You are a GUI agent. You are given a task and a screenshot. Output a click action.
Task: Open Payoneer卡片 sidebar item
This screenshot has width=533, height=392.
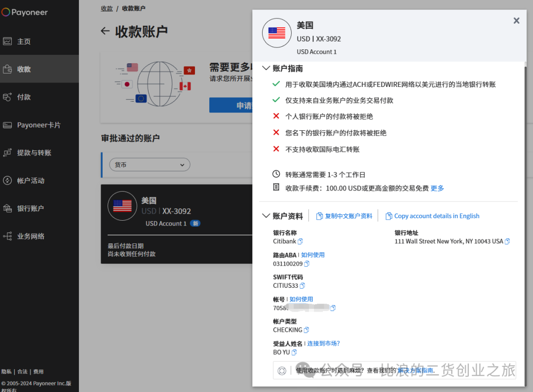[x=38, y=125]
